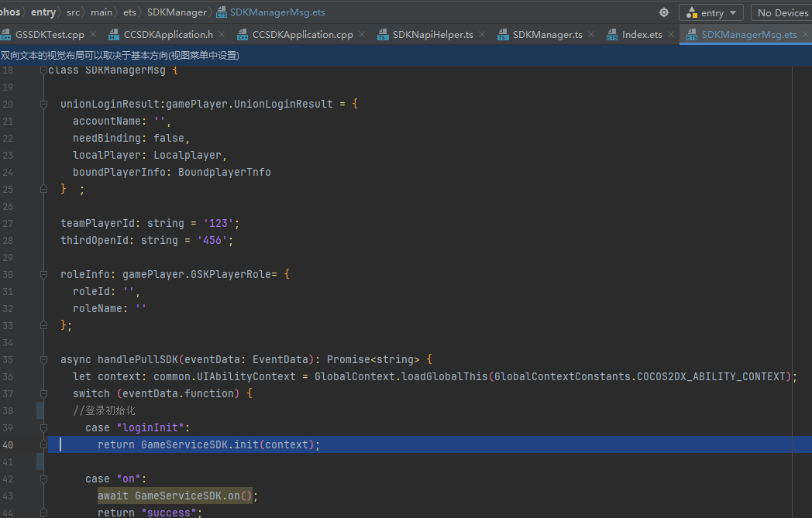This screenshot has height=518, width=812.
Task: Collapse class SDKManagerMsg fold marker
Action: pos(43,71)
